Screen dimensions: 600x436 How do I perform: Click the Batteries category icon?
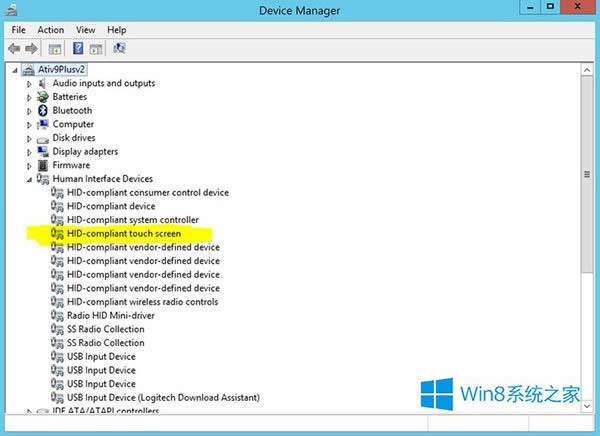point(43,97)
